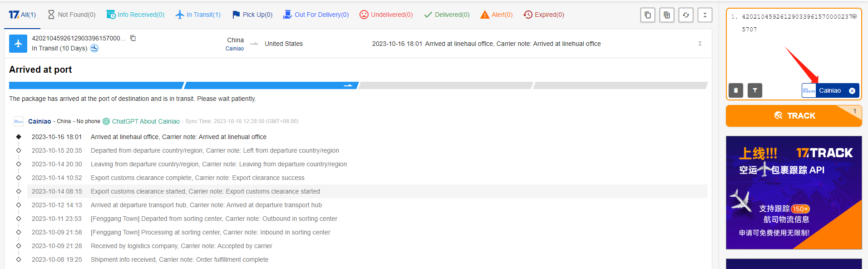The image size is (868, 269).
Task: Open the Expired(0) filter tab
Action: 543,15
